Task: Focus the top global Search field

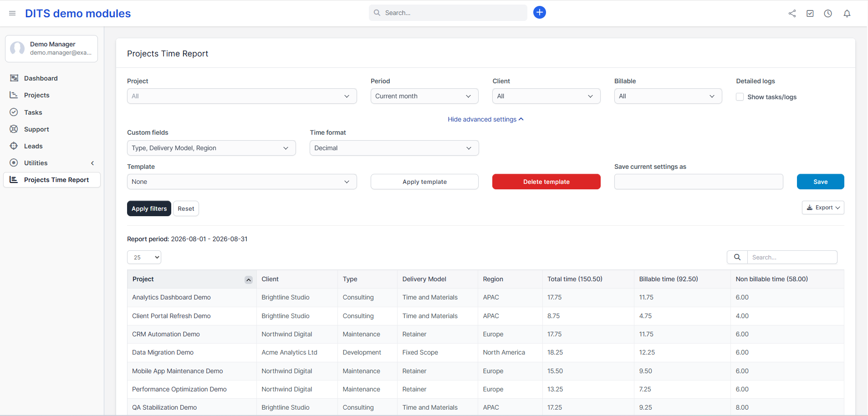Action: tap(448, 13)
